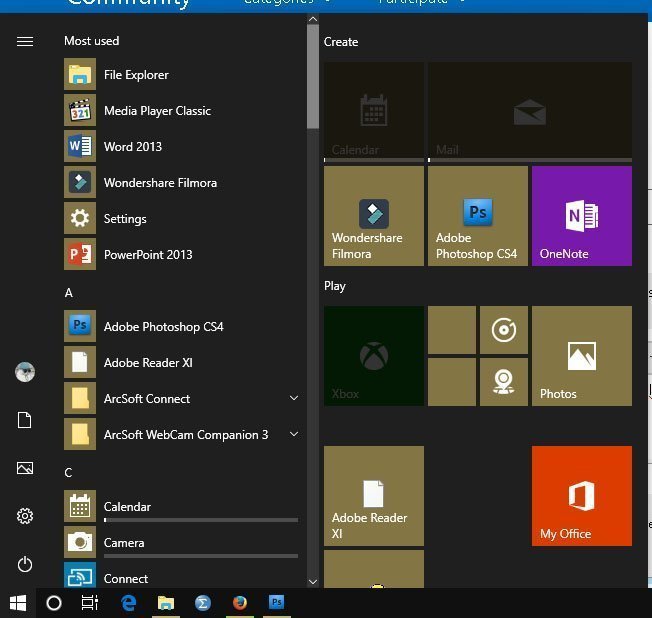
Task: Click the Power button icon
Action: 25,564
